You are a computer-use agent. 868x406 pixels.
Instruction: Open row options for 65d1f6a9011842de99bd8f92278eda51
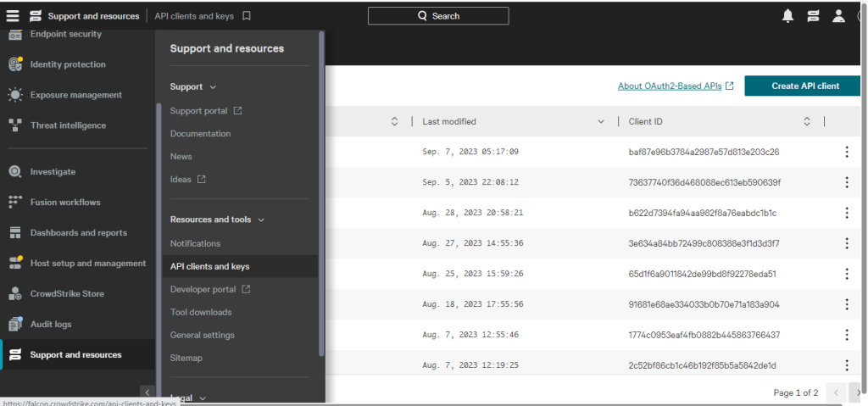[x=847, y=274]
